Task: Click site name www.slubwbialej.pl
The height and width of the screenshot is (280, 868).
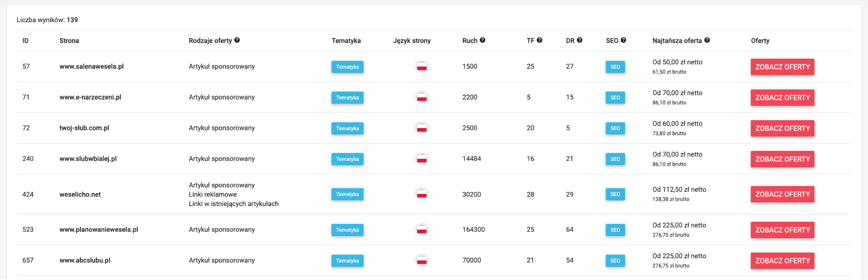Action: [x=88, y=159]
